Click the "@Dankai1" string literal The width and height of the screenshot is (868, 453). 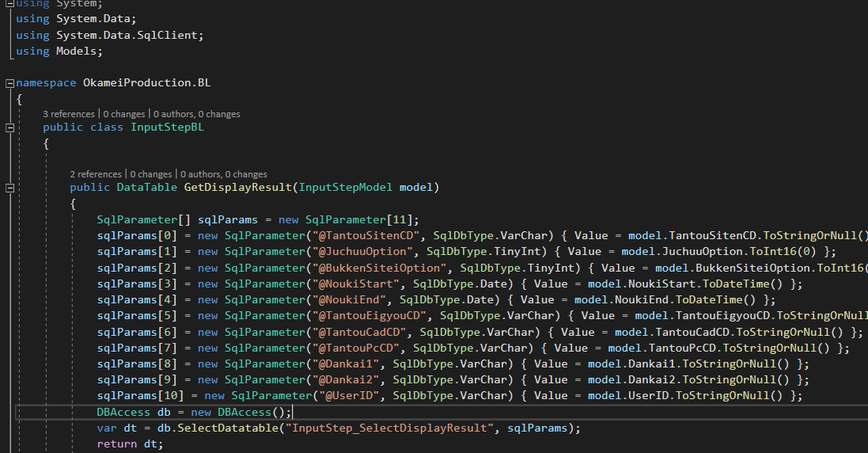346,364
